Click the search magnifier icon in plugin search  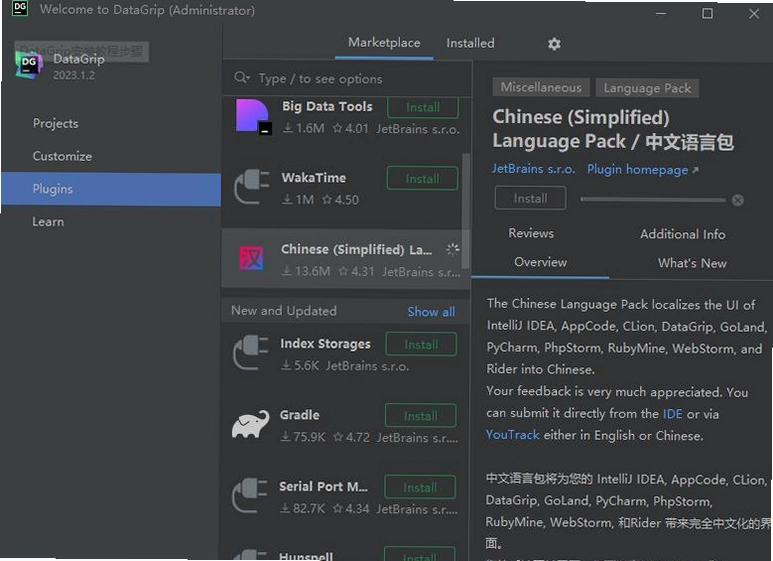point(242,77)
